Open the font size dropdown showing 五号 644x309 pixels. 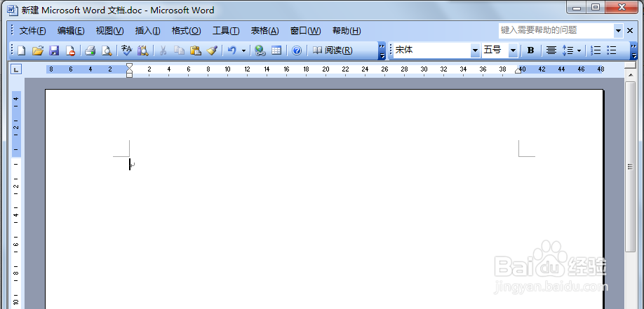pyautogui.click(x=513, y=50)
